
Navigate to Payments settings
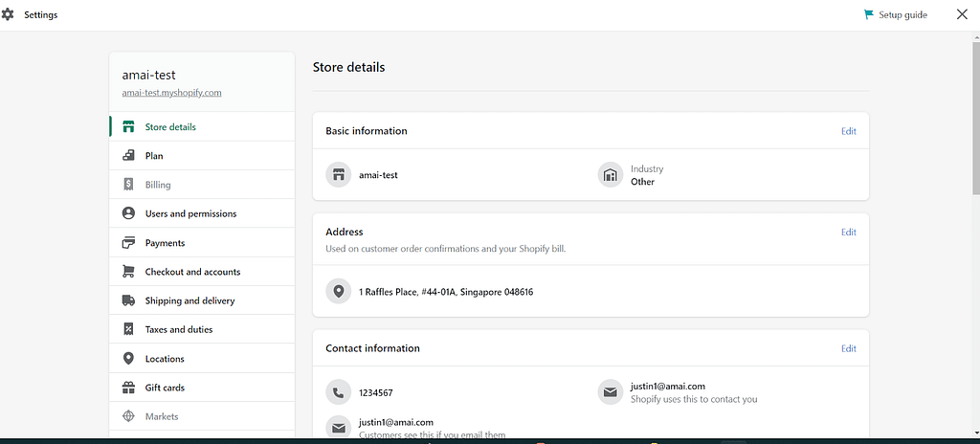pos(202,243)
